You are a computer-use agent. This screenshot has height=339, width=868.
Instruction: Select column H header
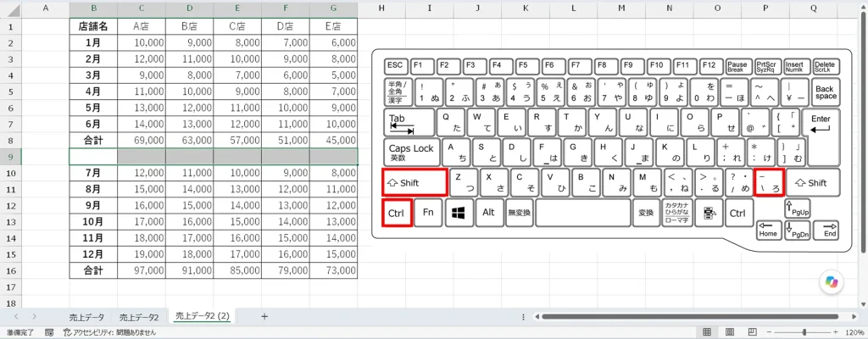[381, 8]
